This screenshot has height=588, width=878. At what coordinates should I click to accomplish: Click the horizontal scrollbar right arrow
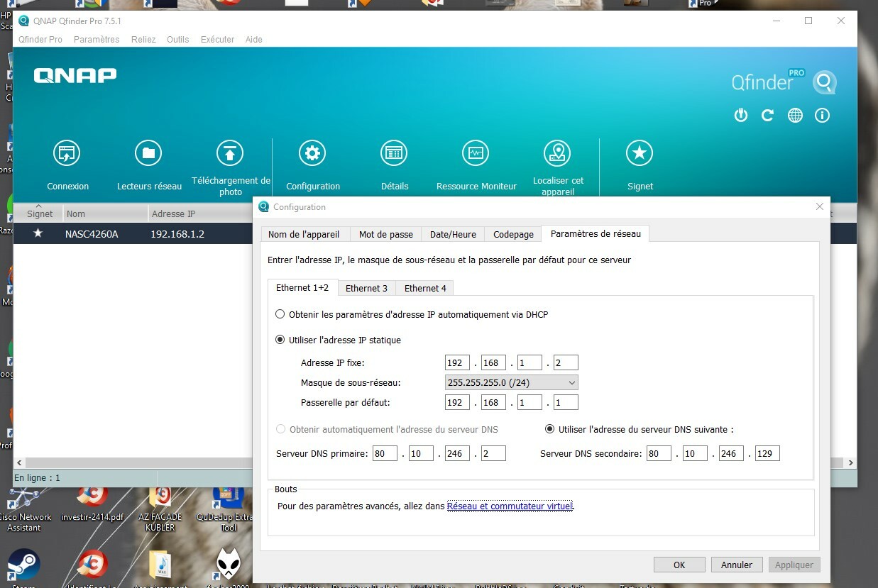851,463
